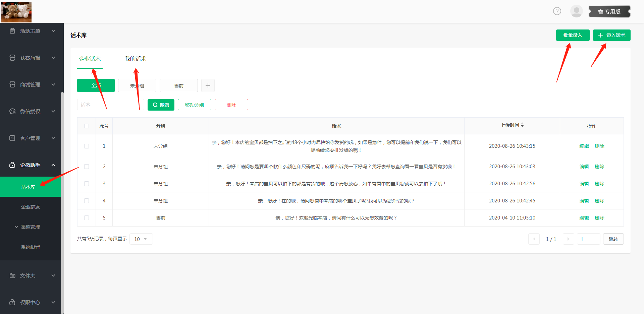
Task: Edit row 4 via 编辑 link
Action: tap(584, 201)
